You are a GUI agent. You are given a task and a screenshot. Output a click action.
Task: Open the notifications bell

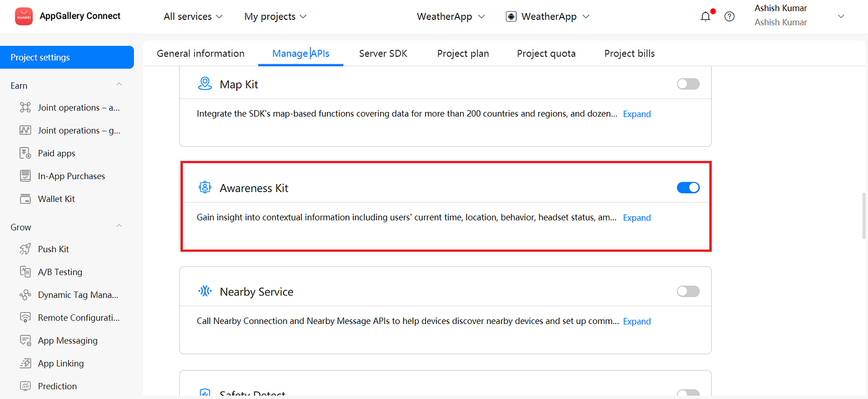click(x=705, y=16)
